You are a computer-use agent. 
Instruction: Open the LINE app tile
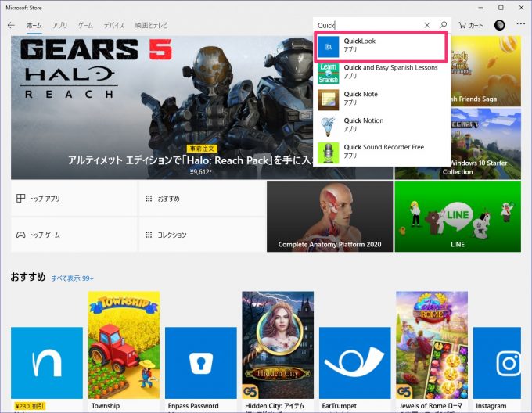coord(458,217)
